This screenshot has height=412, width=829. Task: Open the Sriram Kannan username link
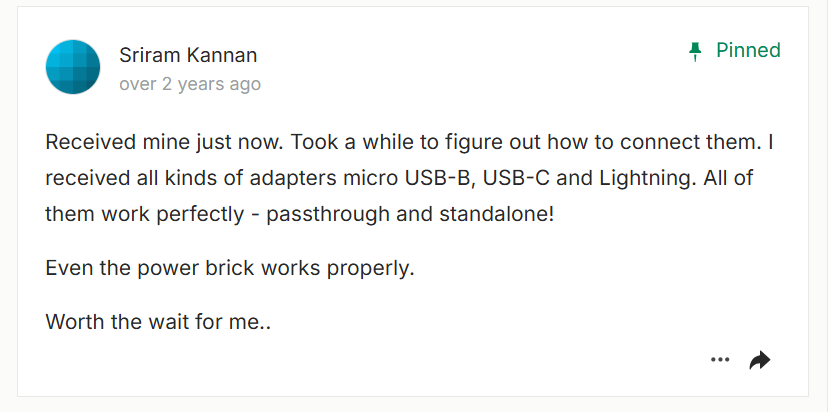point(188,55)
